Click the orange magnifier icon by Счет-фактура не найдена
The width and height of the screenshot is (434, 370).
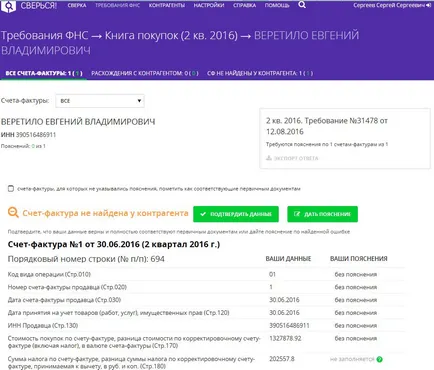tap(13, 213)
